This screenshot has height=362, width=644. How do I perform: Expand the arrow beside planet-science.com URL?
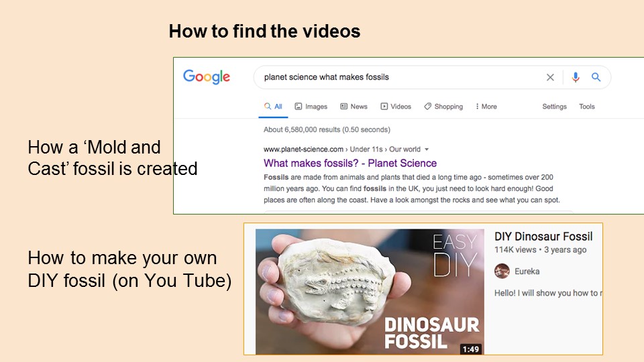coord(427,149)
